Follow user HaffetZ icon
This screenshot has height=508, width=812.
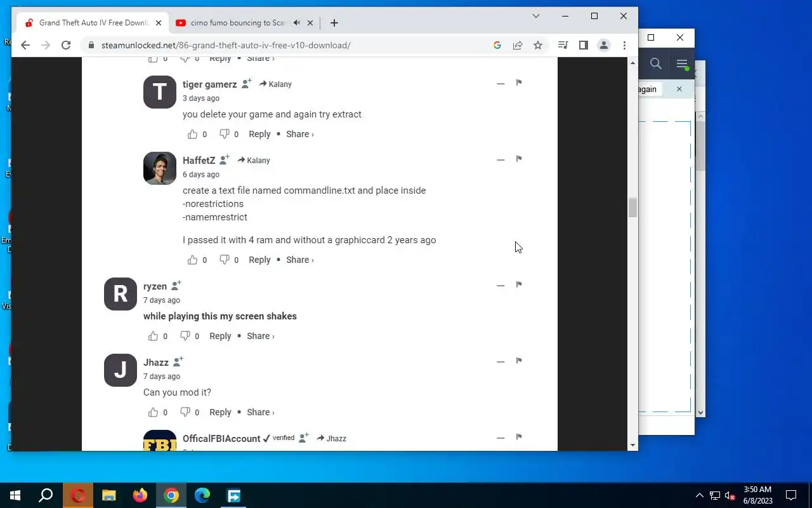pyautogui.click(x=225, y=159)
